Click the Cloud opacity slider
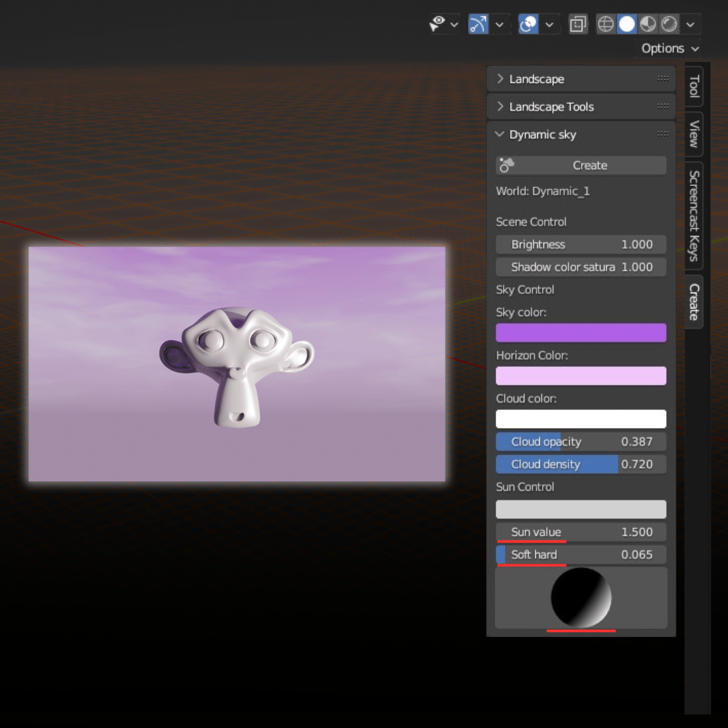Screen dimensions: 728x728 [581, 442]
